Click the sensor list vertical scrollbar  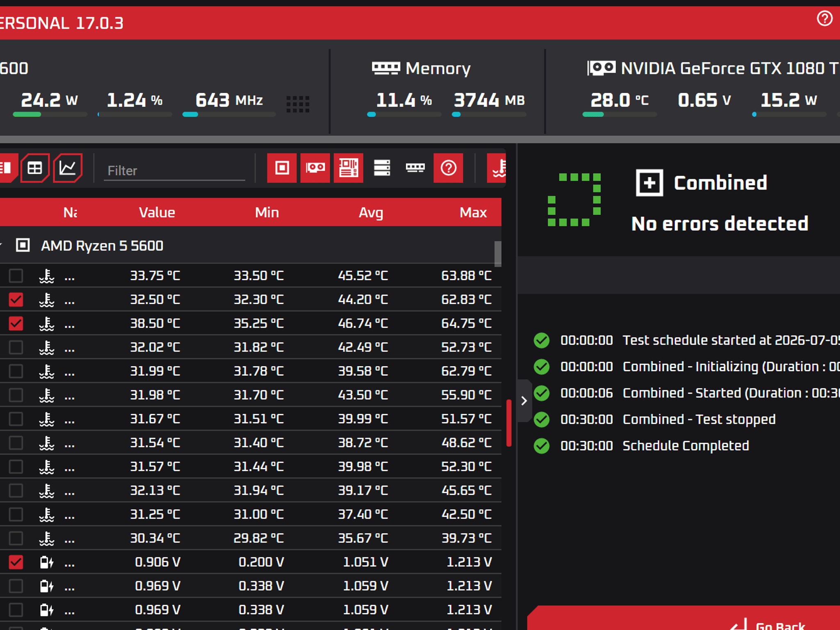pos(498,253)
